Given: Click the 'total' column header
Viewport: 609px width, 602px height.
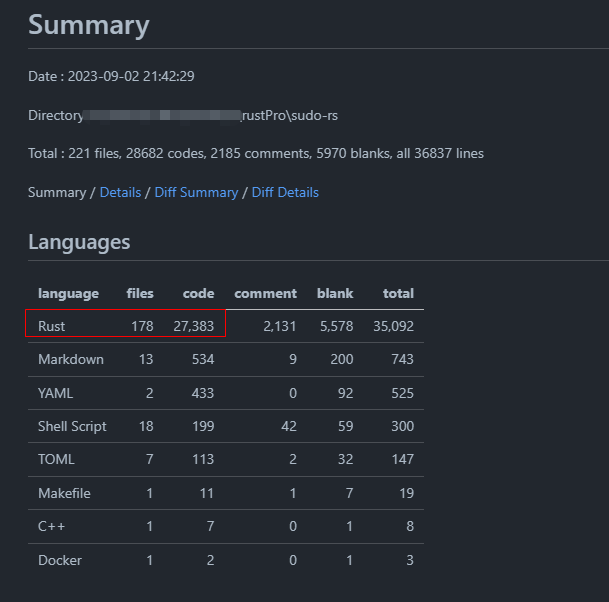Looking at the screenshot, I should click(x=398, y=293).
